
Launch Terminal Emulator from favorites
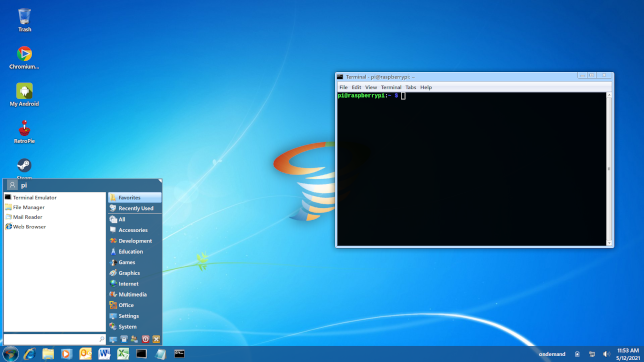55,198
